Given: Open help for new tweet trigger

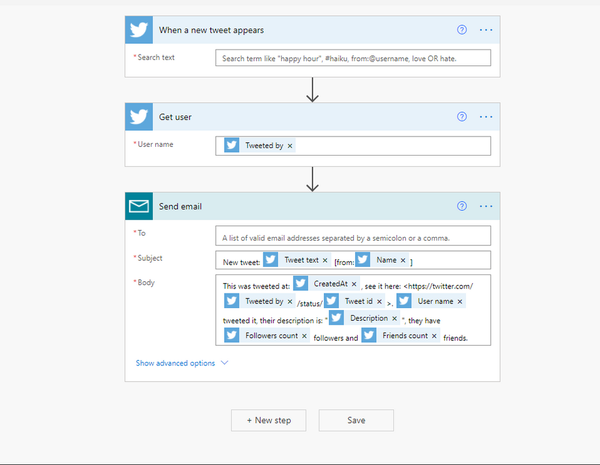Looking at the screenshot, I should point(462,29).
